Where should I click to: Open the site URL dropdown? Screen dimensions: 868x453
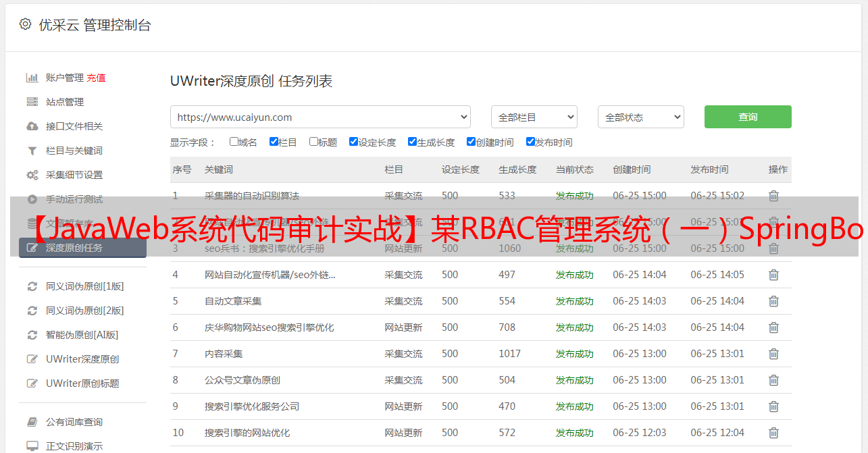pos(320,117)
